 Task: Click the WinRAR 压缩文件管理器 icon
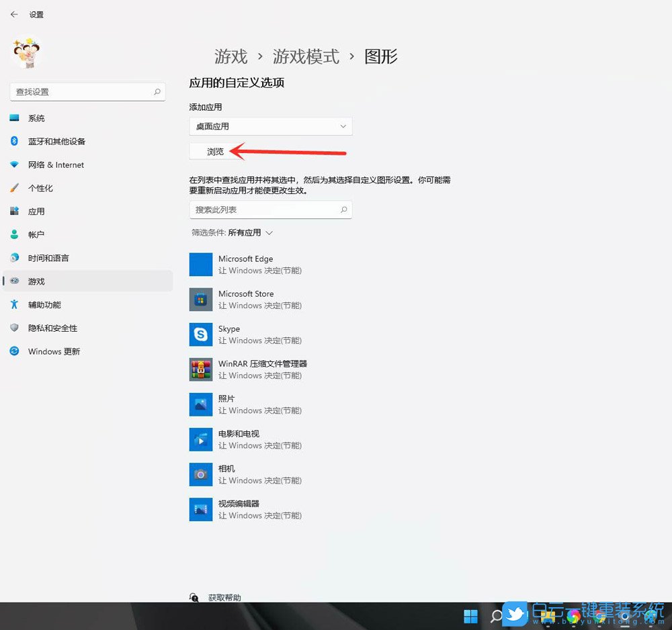pos(200,369)
